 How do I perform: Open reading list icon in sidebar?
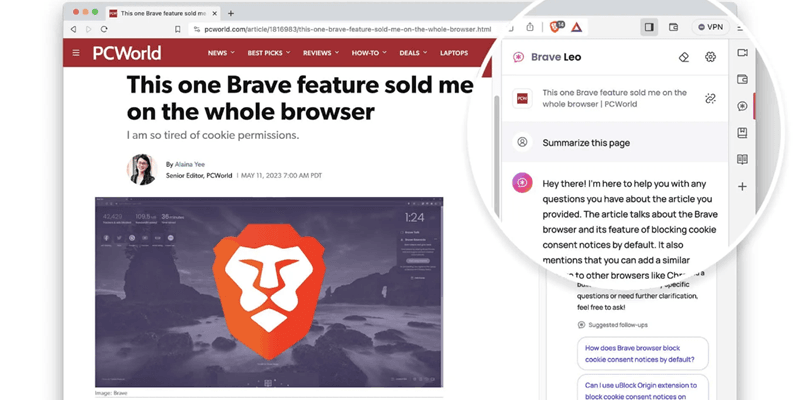743,160
